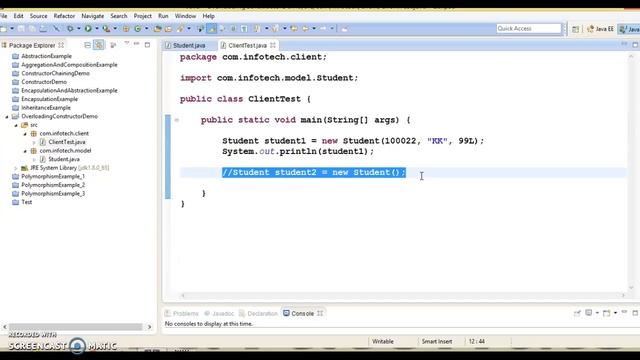The width and height of the screenshot is (640, 360).
Task: Click the Debug bug icon in toolbar
Action: 70,29
